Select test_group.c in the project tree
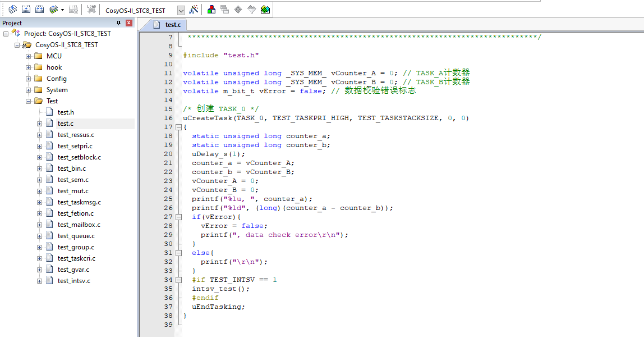The width and height of the screenshot is (644, 337). [x=76, y=247]
